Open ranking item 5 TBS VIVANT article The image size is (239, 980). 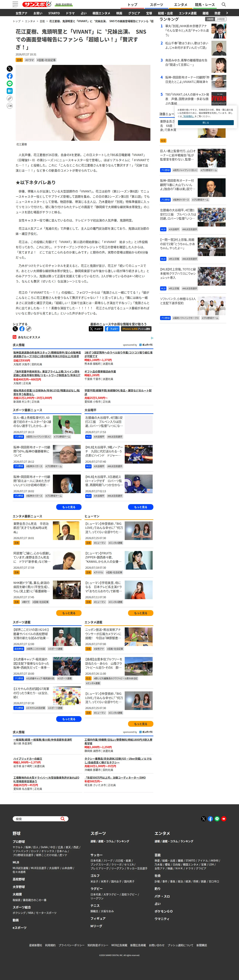coord(187,99)
